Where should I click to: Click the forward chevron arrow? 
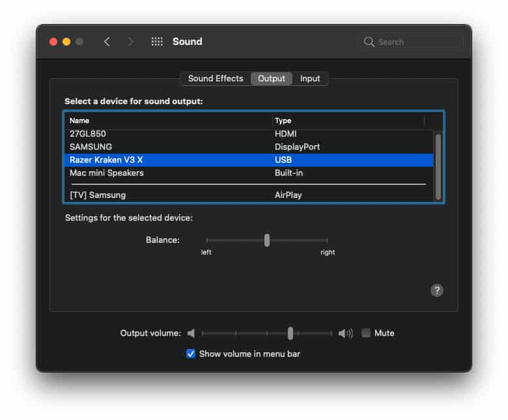coord(131,42)
